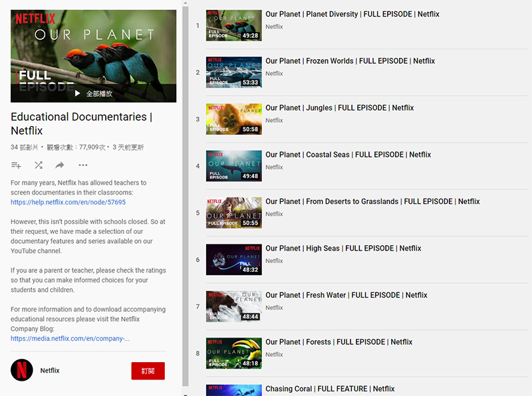Open Frozen Worlds episode thumbnail
532x396 pixels.
233,72
